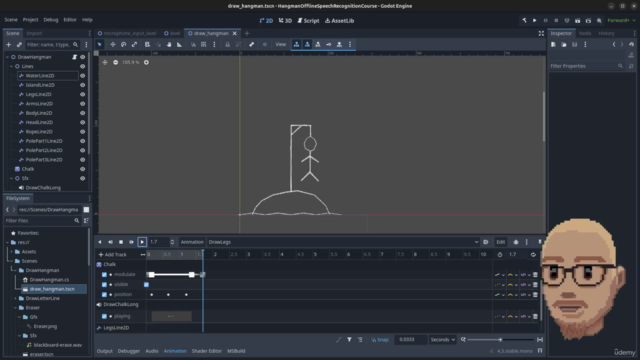Viewport: 640px width, 360px height.
Task: Zoom out the canvas with minus icon
Action: [x=116, y=62]
